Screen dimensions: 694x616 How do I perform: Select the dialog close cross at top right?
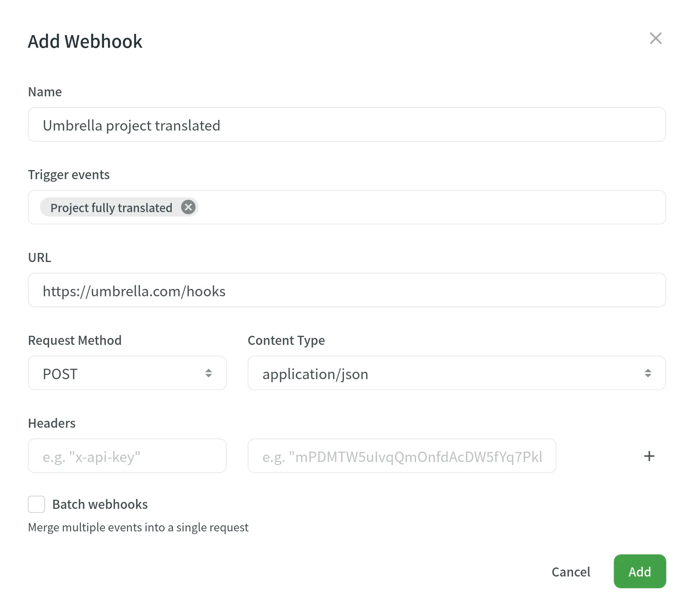656,38
